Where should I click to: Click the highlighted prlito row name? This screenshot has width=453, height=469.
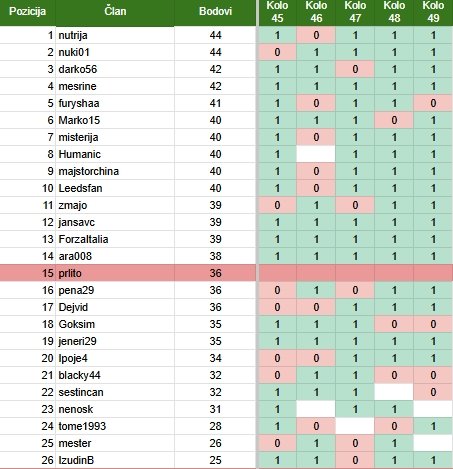[70, 273]
